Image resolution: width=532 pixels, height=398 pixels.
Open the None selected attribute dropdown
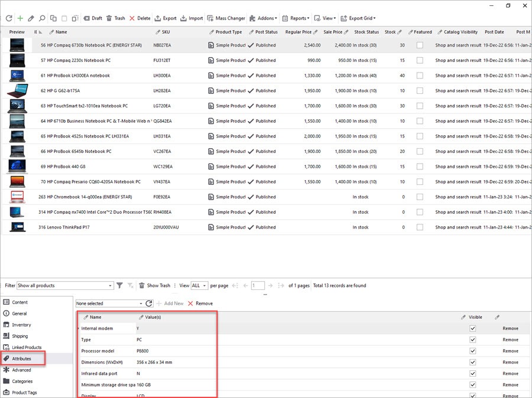point(141,304)
